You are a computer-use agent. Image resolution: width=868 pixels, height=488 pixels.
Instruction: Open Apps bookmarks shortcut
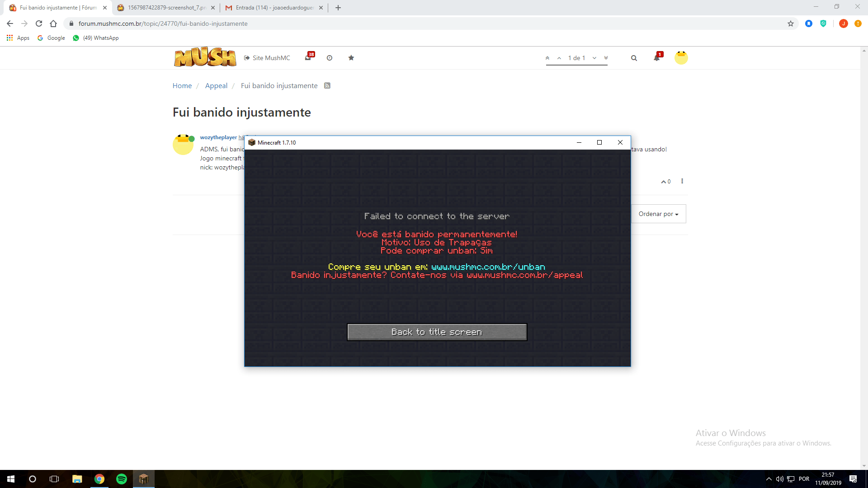(18, 38)
